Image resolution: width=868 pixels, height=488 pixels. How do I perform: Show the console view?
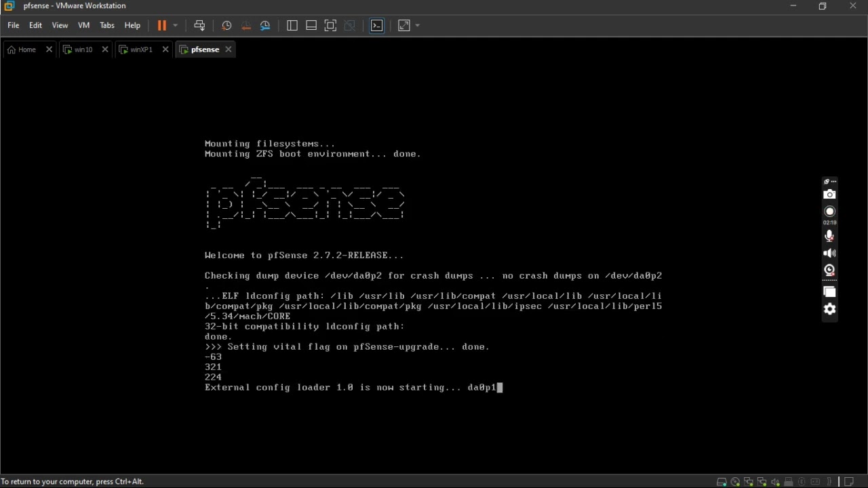377,26
